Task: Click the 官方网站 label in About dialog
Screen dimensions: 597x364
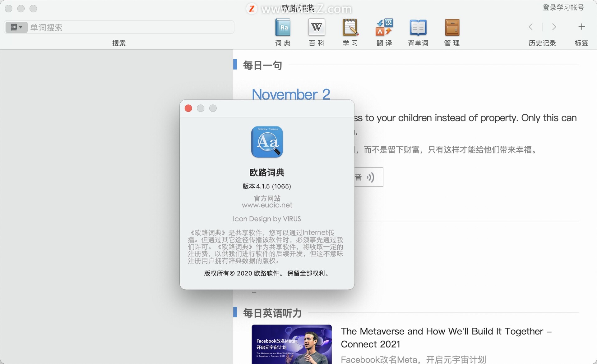Action: (x=267, y=198)
